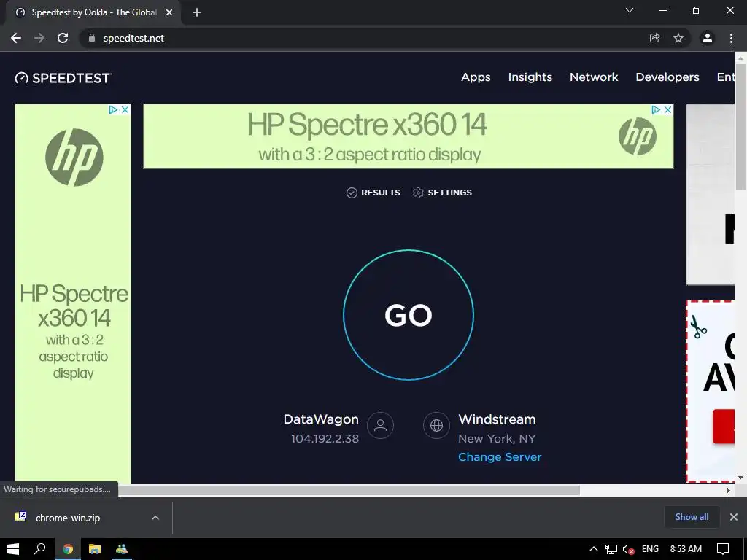Open the Developers navigation item

pyautogui.click(x=667, y=77)
